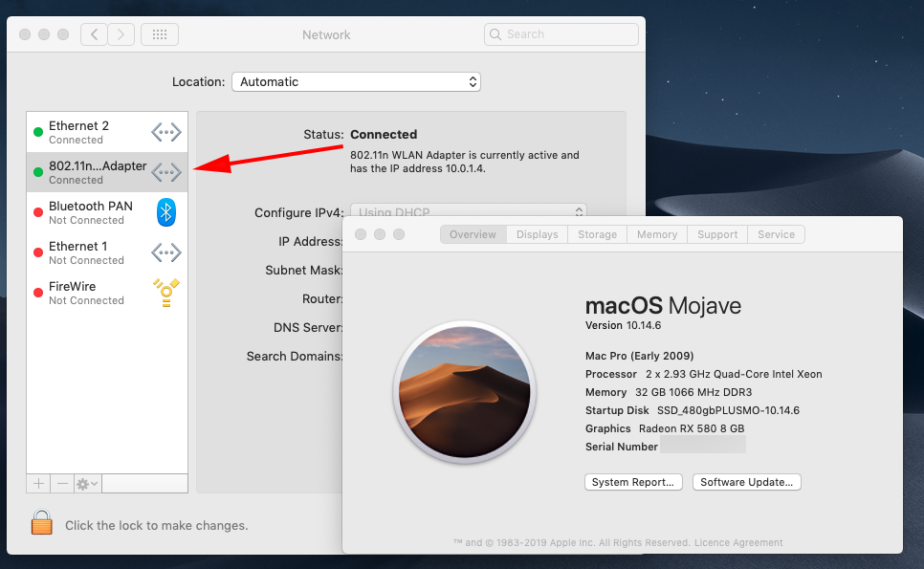Click the FireWire icon in the service list
The image size is (924, 569).
pos(166,293)
